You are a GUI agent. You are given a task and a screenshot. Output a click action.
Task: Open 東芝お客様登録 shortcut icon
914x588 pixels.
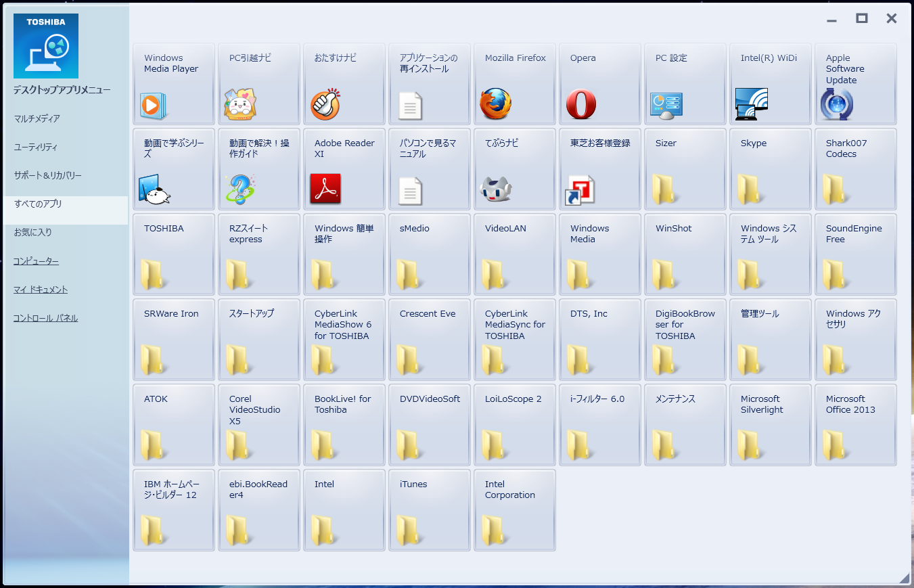point(580,190)
